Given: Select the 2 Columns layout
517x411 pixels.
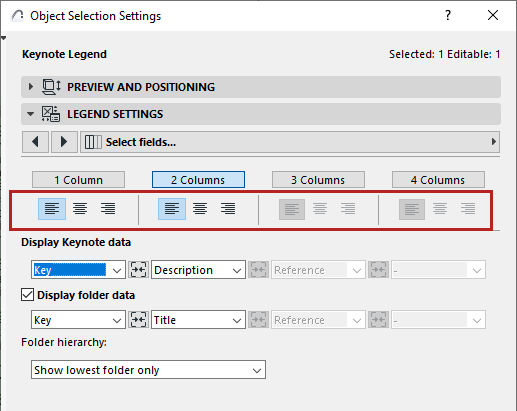Looking at the screenshot, I should (x=198, y=180).
